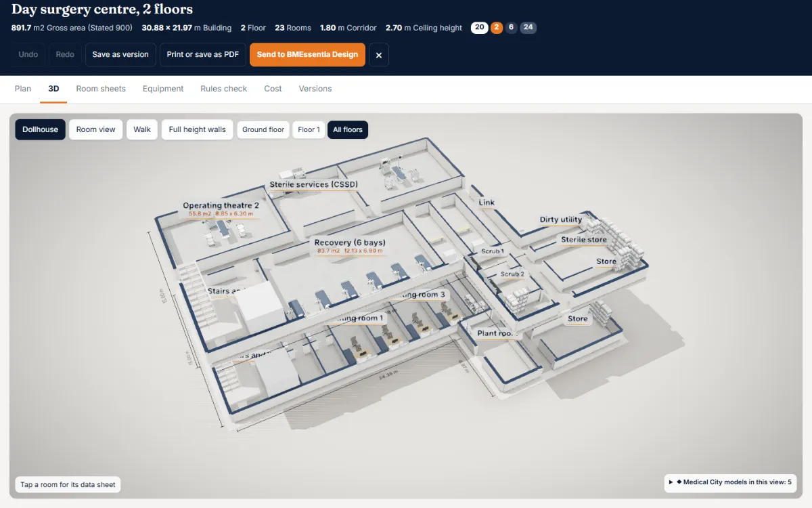Show only Floor 1
812x508 pixels.
309,129
